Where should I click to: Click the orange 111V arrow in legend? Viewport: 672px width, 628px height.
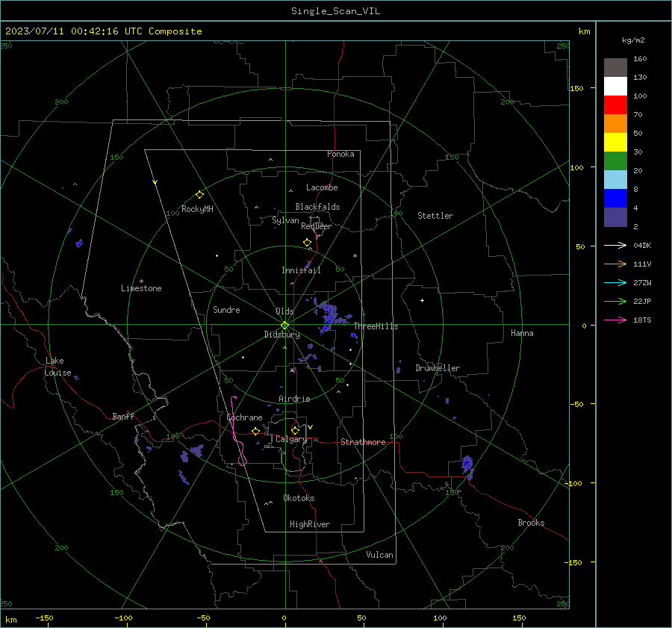point(615,264)
